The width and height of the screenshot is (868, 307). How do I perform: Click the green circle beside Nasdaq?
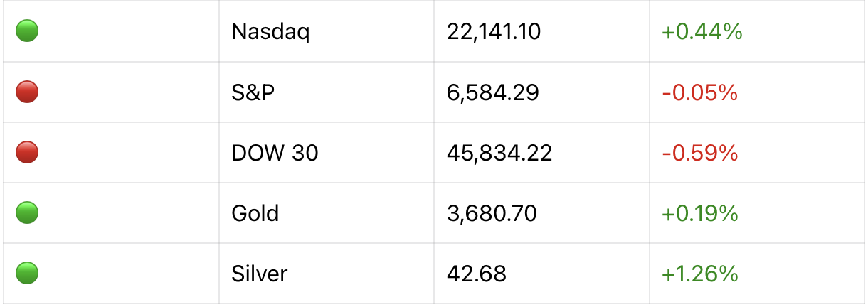(27, 31)
